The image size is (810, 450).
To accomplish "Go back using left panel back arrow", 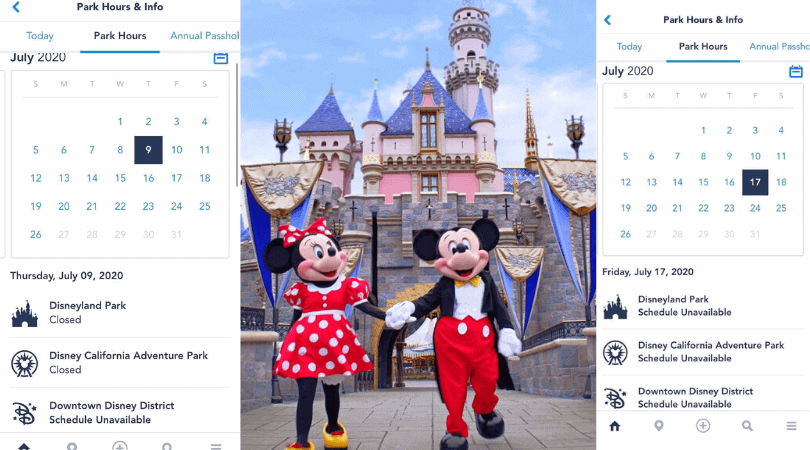I will (x=16, y=7).
